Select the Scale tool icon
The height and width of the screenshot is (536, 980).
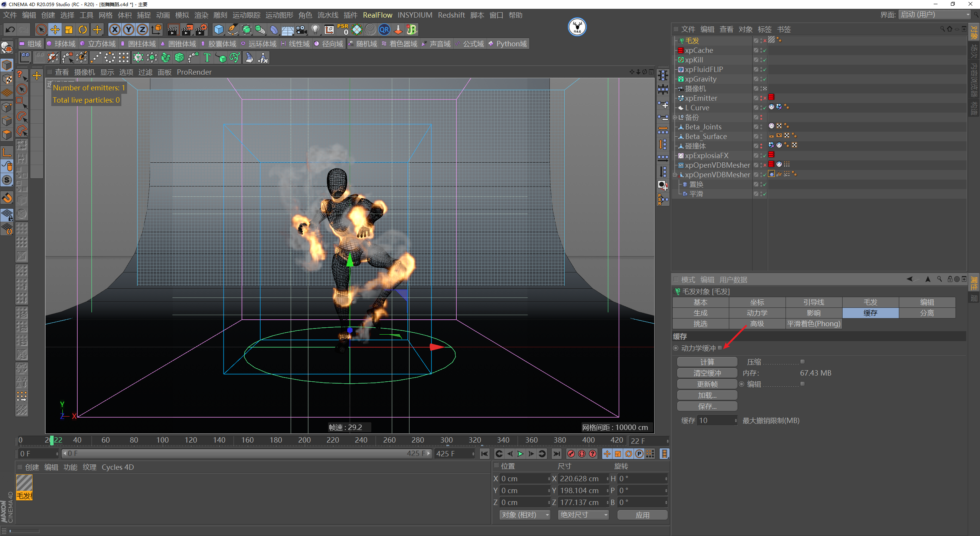pyautogui.click(x=69, y=29)
